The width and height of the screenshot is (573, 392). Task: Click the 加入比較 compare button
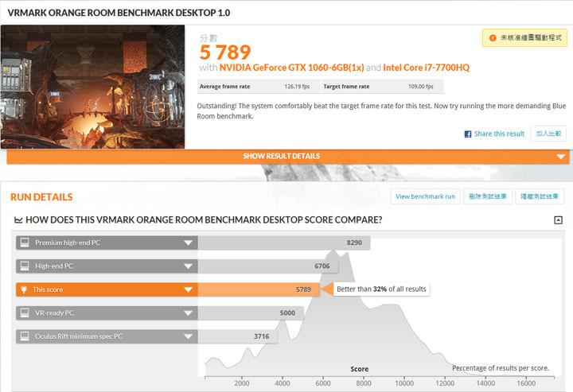tap(548, 134)
